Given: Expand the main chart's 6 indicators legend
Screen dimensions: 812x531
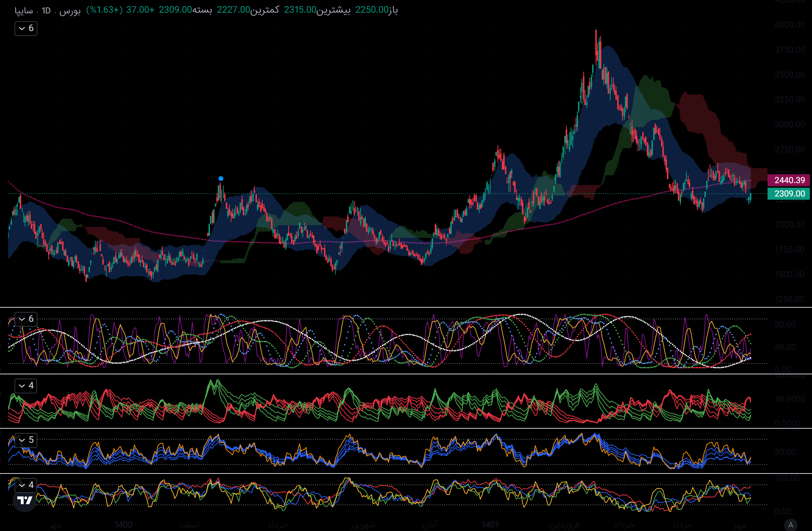Looking at the screenshot, I should [26, 28].
